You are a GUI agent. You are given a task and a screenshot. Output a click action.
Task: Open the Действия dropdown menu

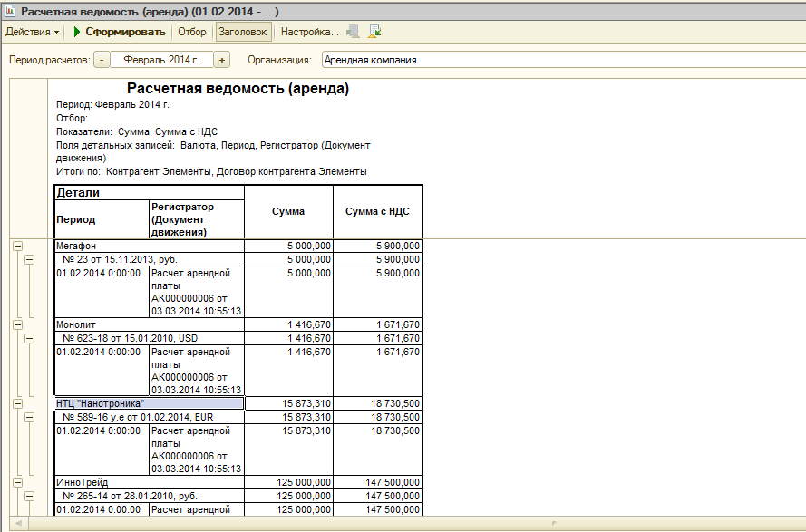click(x=33, y=32)
